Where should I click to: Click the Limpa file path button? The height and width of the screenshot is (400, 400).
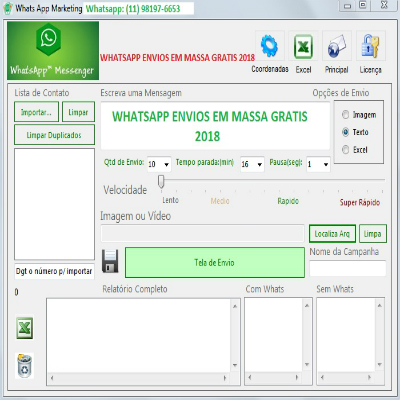(x=373, y=234)
